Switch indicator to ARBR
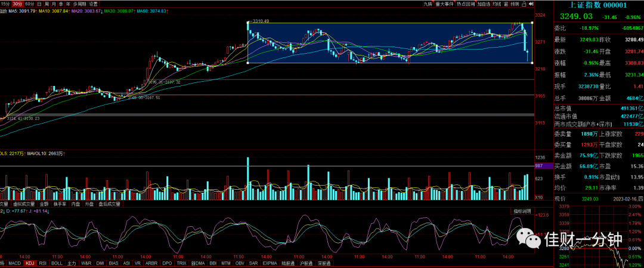 [x=151, y=263]
